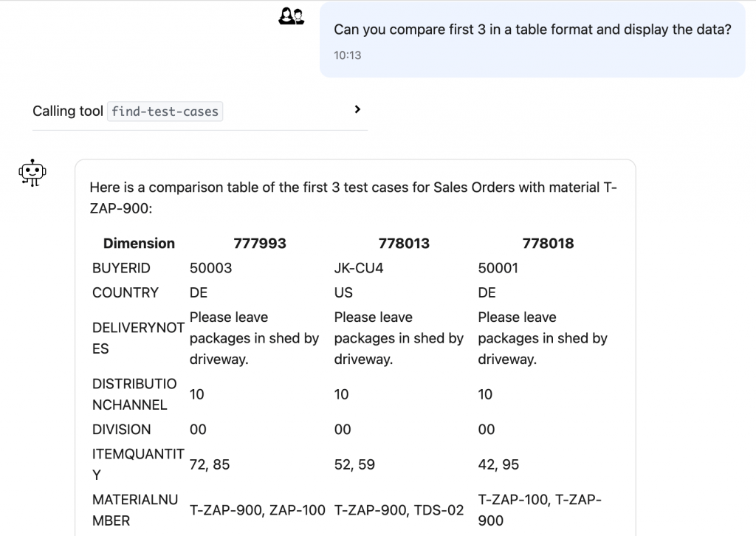Image resolution: width=756 pixels, height=536 pixels.
Task: Click the user avatar icon beside the question
Action: click(x=292, y=16)
